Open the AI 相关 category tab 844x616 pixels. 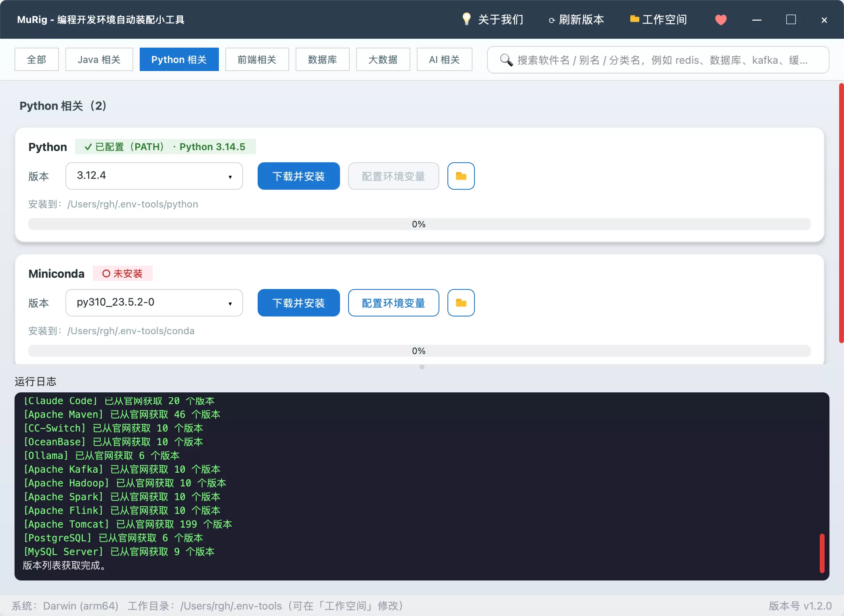(445, 59)
